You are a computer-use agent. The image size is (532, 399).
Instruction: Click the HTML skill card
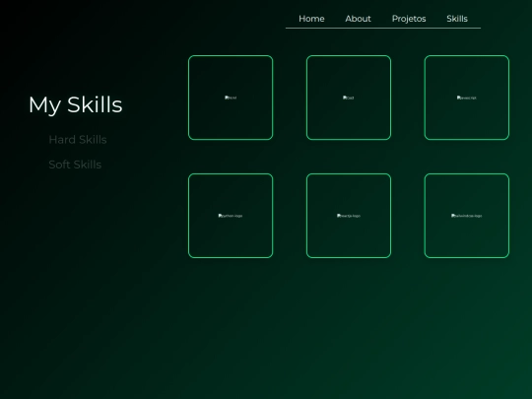pyautogui.click(x=231, y=98)
